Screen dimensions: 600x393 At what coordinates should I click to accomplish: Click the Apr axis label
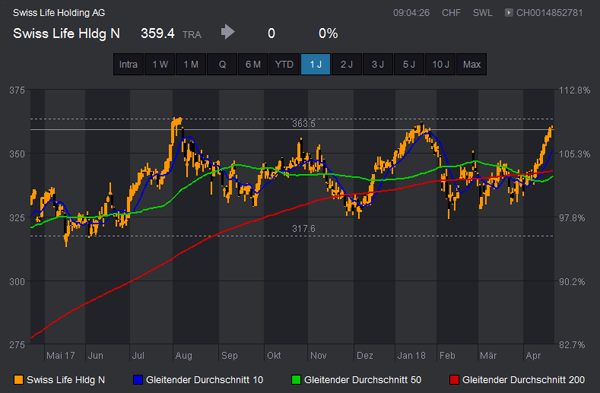coord(533,355)
